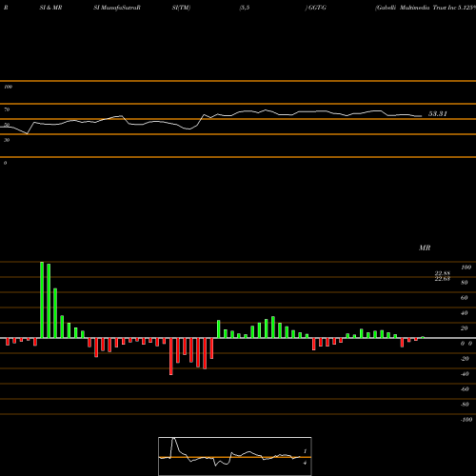Click the 0 label on RSI axis
Image resolution: width=476 pixels, height=476 pixels.
point(6,163)
